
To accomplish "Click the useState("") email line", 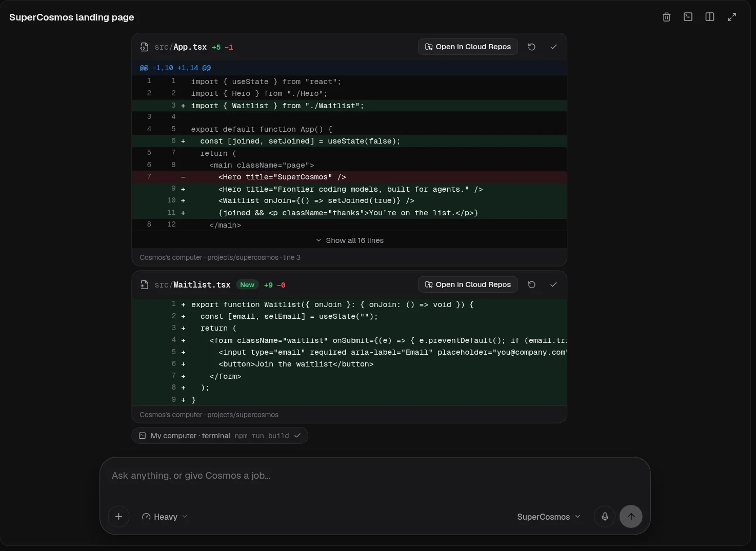I will pyautogui.click(x=349, y=316).
